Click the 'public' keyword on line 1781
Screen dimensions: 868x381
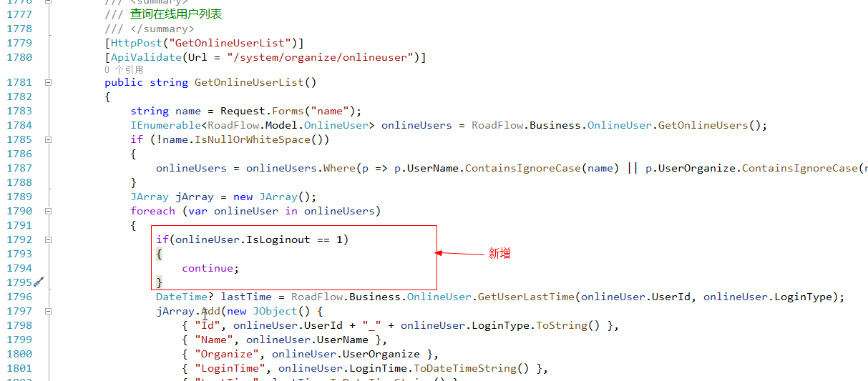124,82
